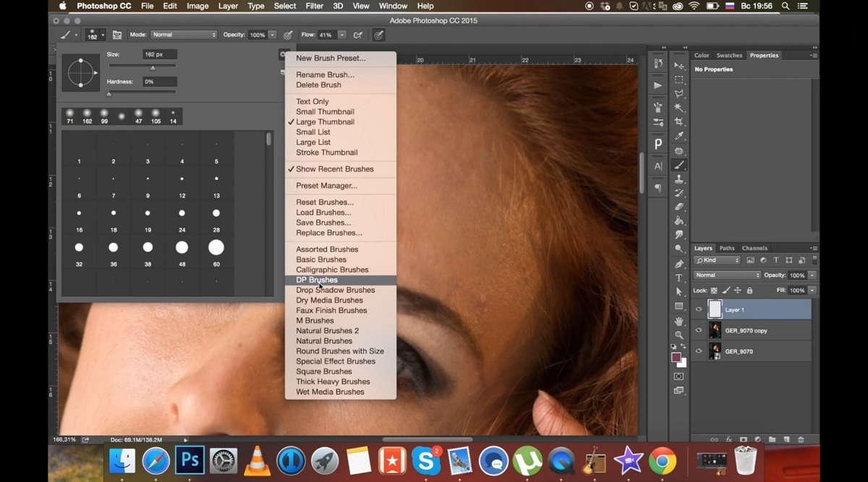Select the Pen tool
The image size is (868, 482).
coord(678,264)
